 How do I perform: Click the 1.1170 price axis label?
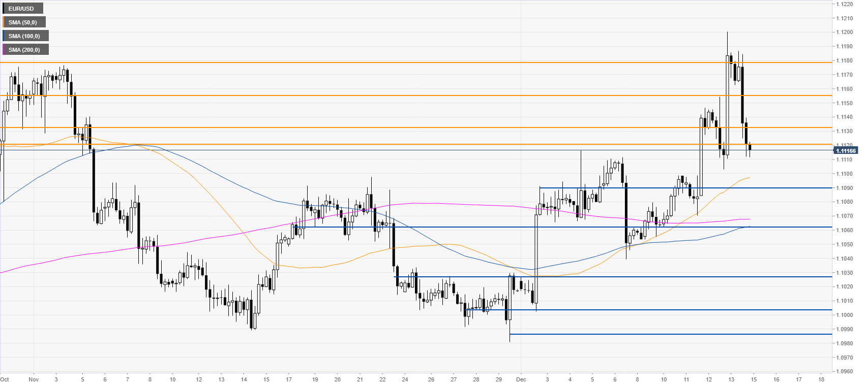[x=845, y=75]
